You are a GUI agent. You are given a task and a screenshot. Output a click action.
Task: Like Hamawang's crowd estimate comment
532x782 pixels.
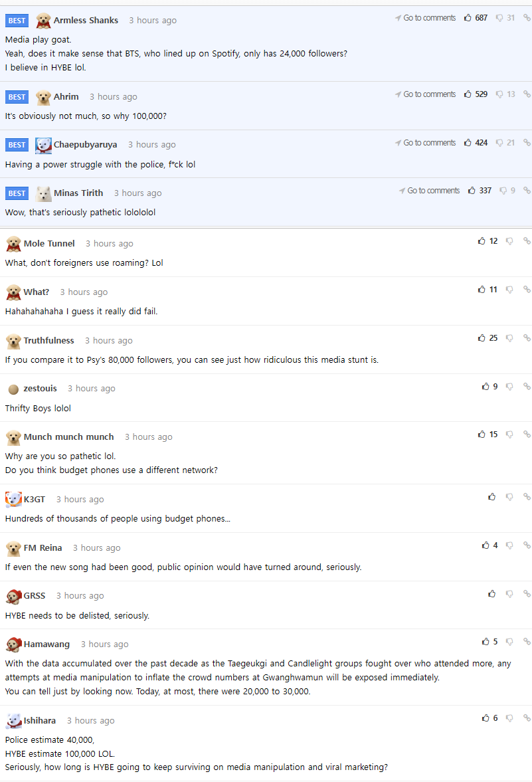point(486,642)
